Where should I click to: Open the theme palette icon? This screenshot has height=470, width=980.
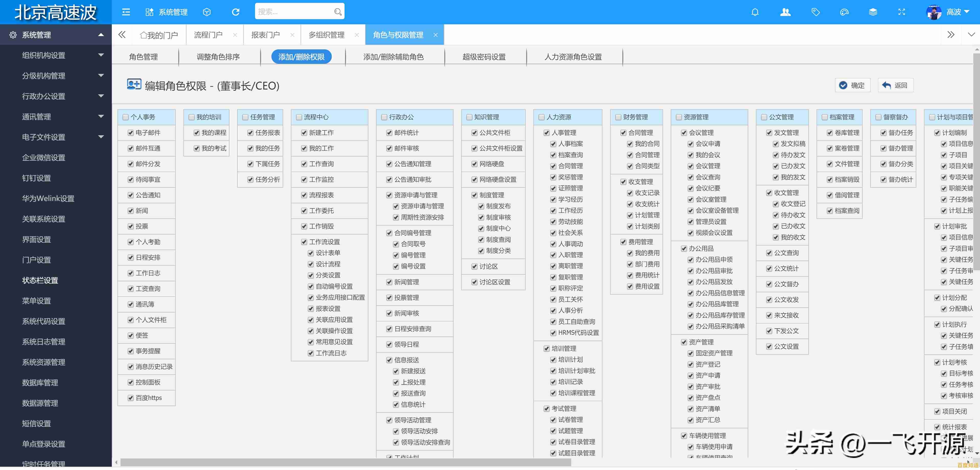click(x=844, y=12)
